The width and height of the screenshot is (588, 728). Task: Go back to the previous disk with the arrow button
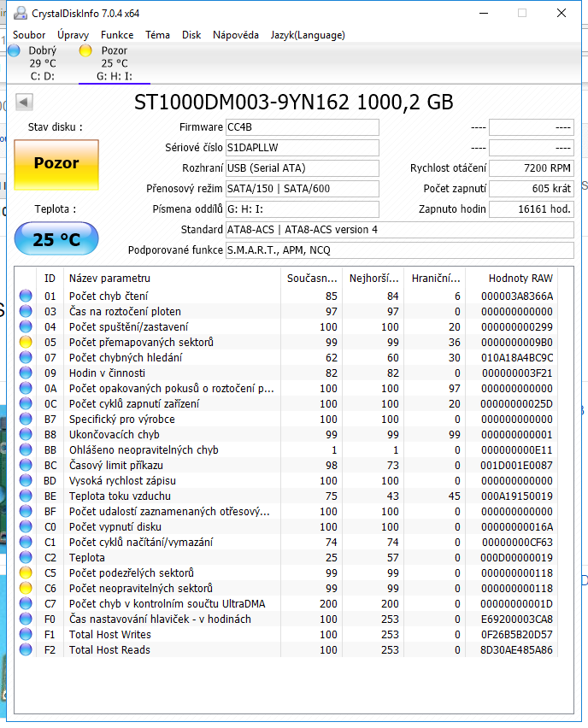tap(24, 102)
